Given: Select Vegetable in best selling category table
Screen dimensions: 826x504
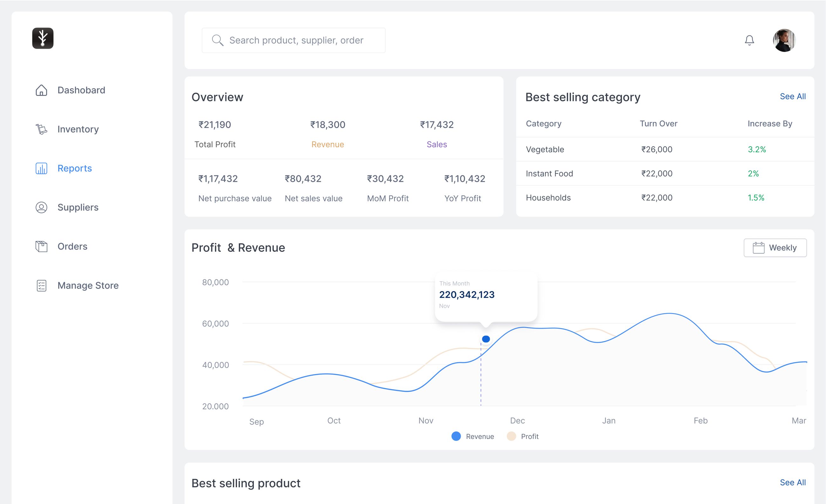Looking at the screenshot, I should pos(545,150).
